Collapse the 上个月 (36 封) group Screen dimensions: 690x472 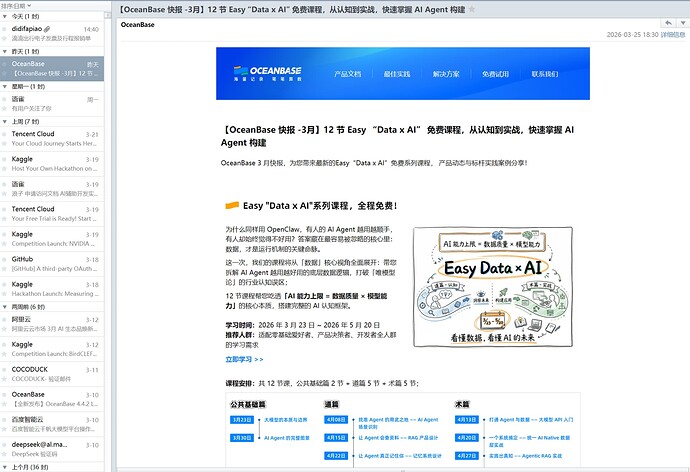pos(4,467)
